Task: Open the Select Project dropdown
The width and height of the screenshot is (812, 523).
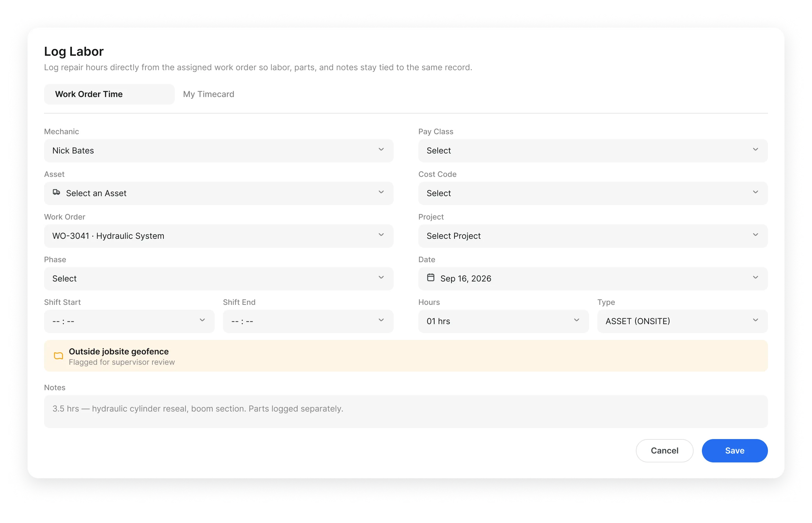Action: coord(593,236)
